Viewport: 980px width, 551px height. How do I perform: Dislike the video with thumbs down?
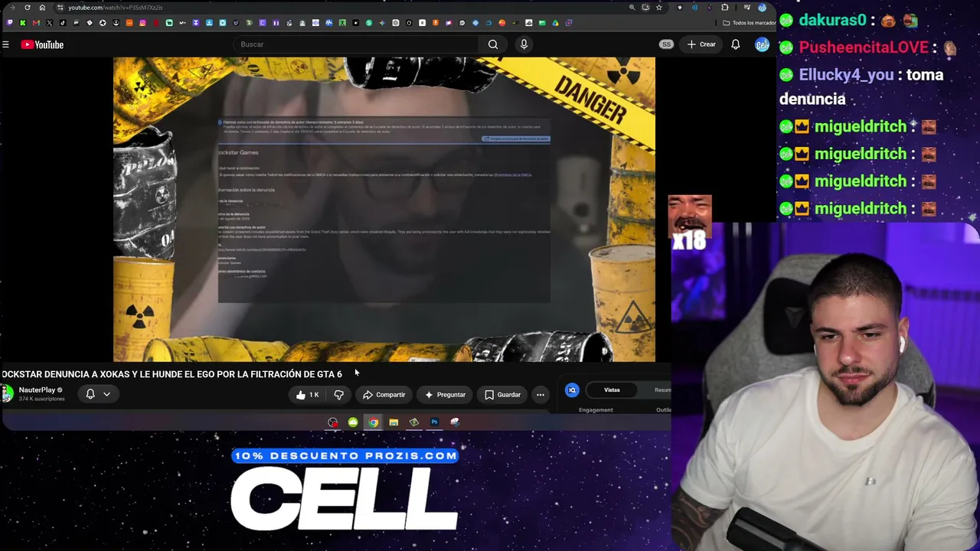pos(338,395)
